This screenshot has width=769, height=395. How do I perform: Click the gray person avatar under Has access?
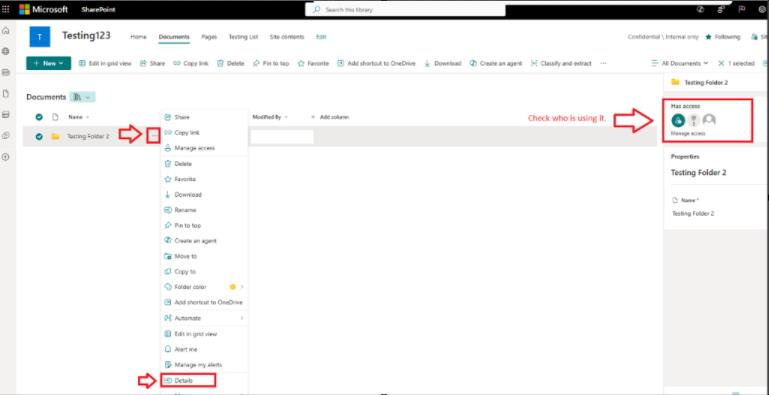(x=709, y=120)
